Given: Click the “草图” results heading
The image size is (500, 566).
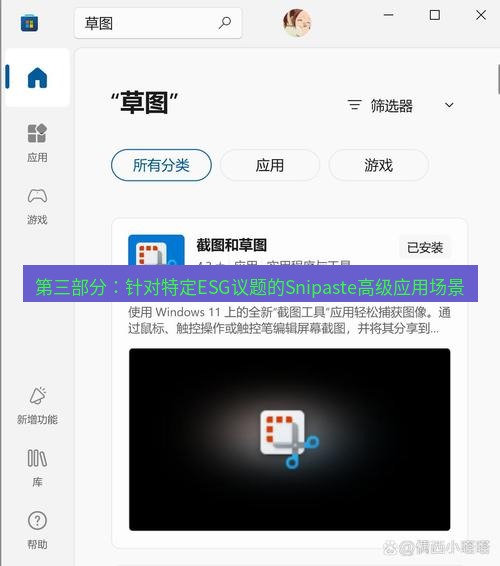Looking at the screenshot, I should tap(144, 103).
